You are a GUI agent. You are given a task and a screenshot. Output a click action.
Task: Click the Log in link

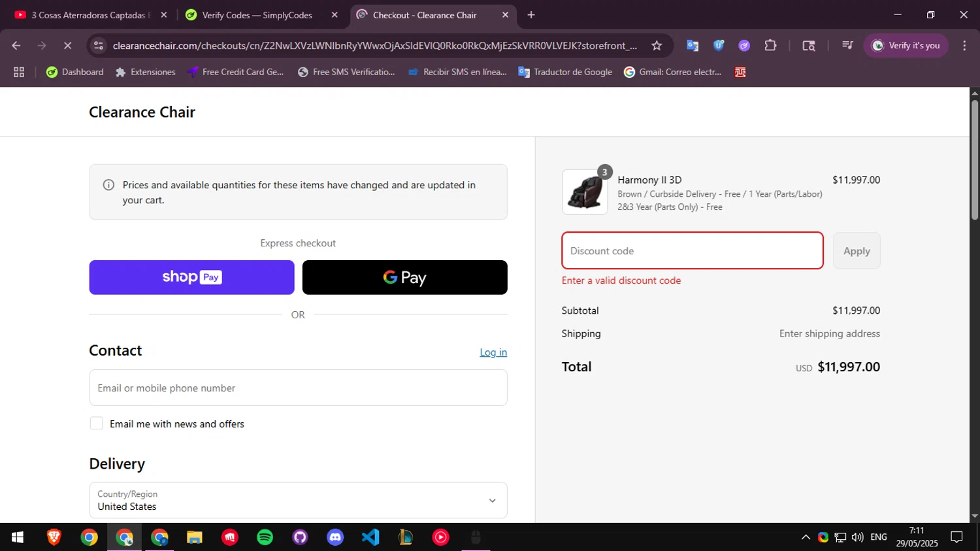coord(493,352)
